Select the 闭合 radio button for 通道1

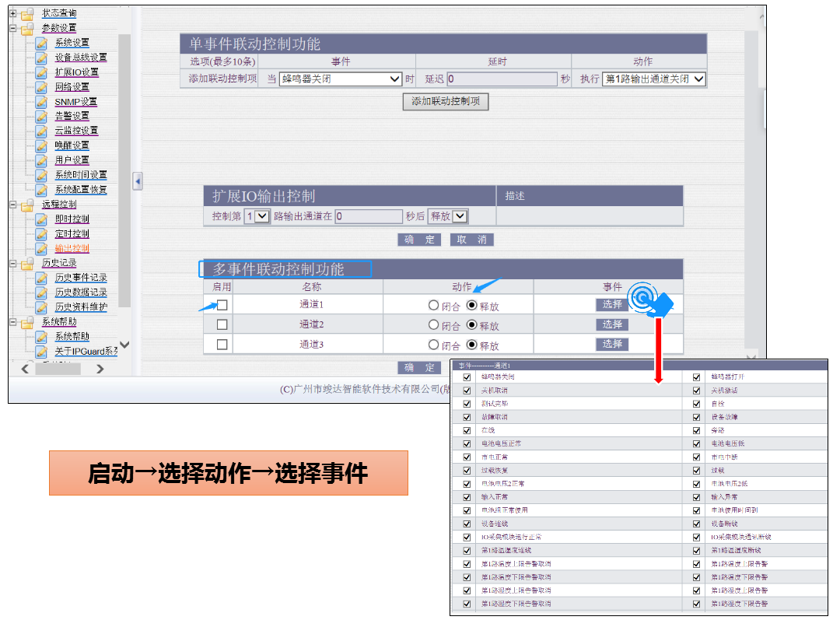coord(432,305)
